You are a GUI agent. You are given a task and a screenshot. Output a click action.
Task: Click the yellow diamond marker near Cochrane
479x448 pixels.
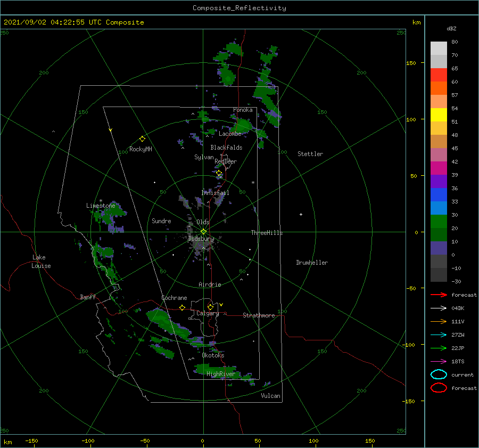[183, 308]
